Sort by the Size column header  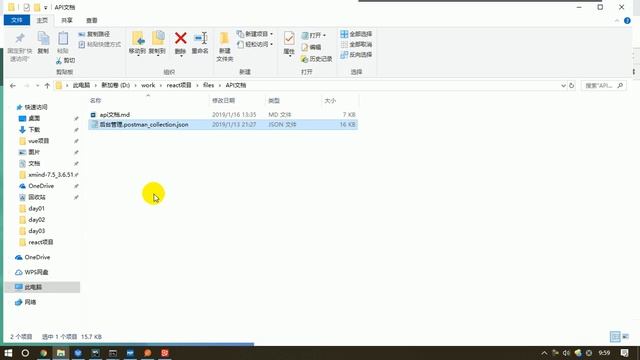point(340,100)
